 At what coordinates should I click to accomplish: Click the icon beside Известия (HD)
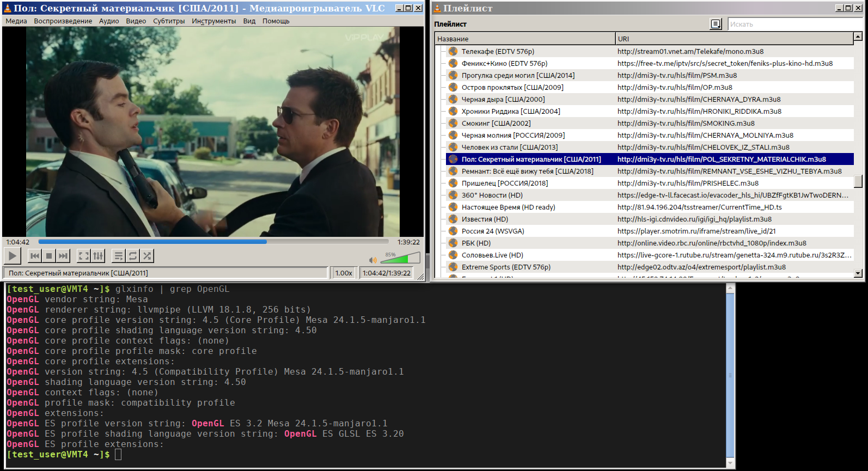[453, 219]
